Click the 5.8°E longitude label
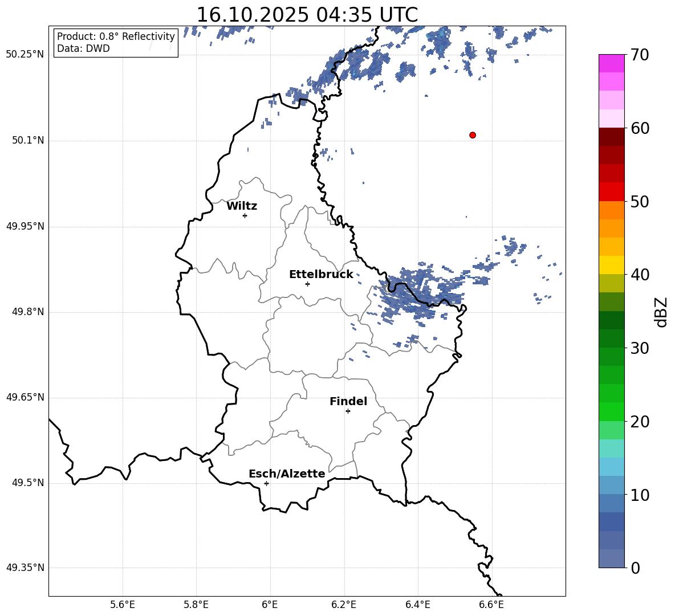 click(196, 605)
